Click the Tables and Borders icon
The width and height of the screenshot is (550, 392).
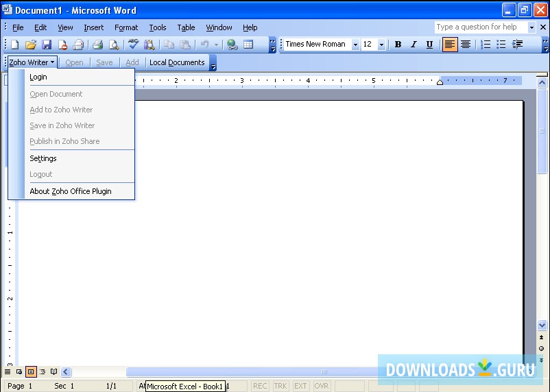pos(248,45)
